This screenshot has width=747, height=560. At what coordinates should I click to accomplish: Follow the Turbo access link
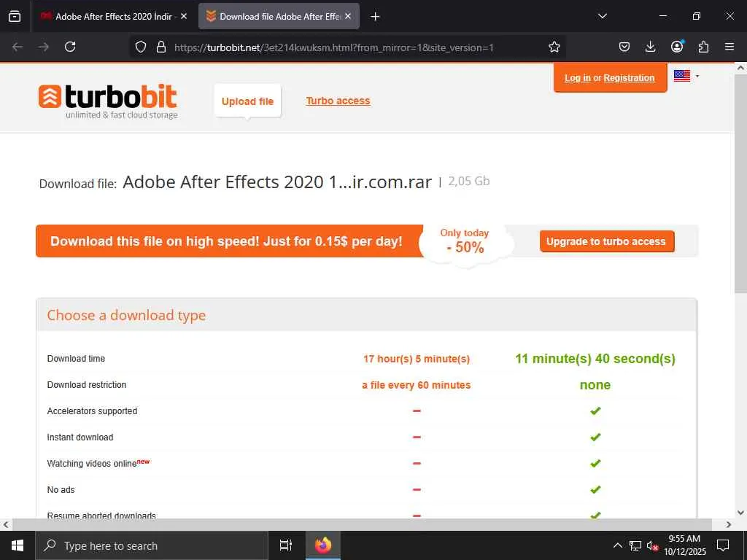click(x=338, y=101)
